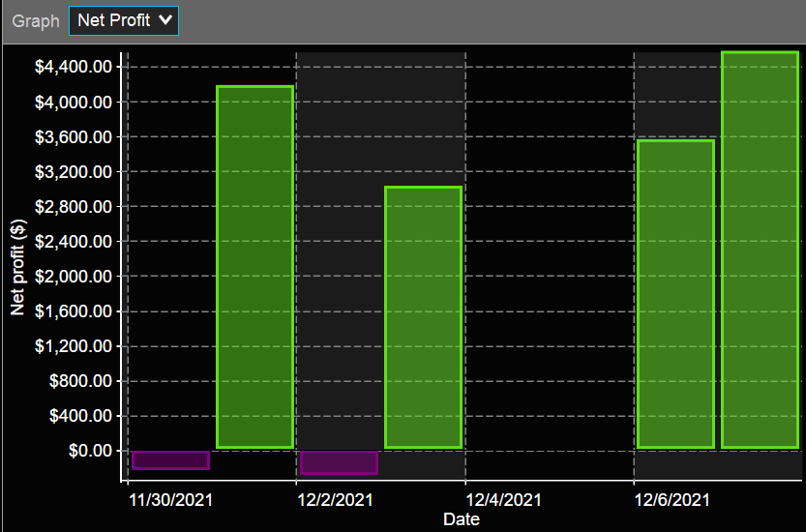Screen dimensions: 806x532
Task: Click the 'Net profit ($)' vertical axis title
Action: 17,267
